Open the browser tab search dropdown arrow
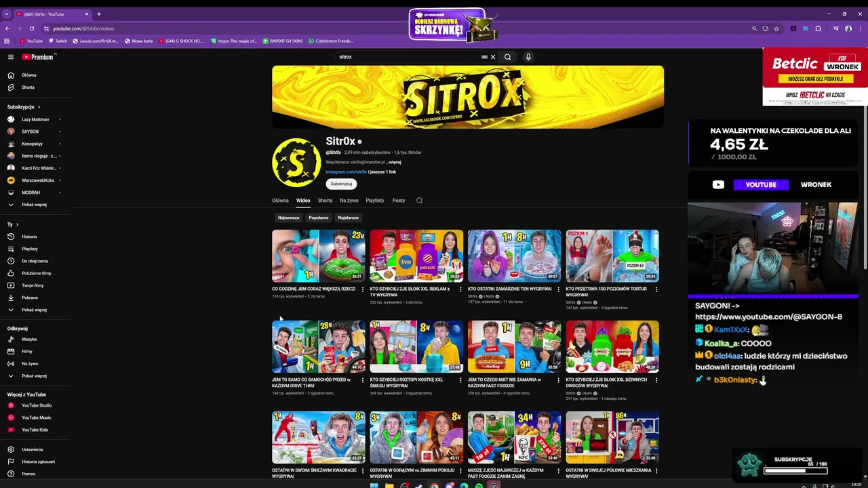The image size is (868, 488). pos(7,14)
